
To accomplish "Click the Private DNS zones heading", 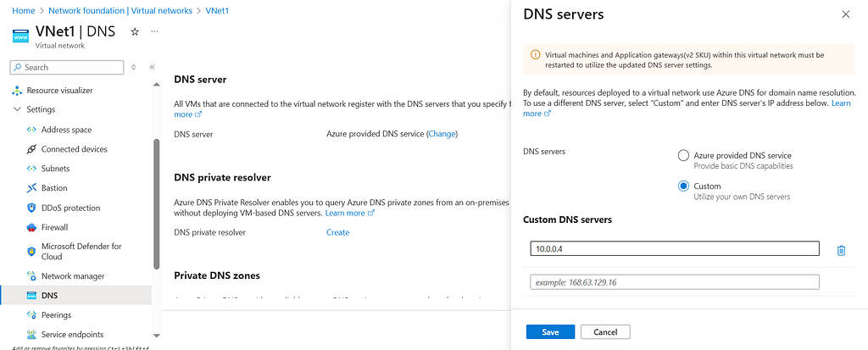I will 217,275.
